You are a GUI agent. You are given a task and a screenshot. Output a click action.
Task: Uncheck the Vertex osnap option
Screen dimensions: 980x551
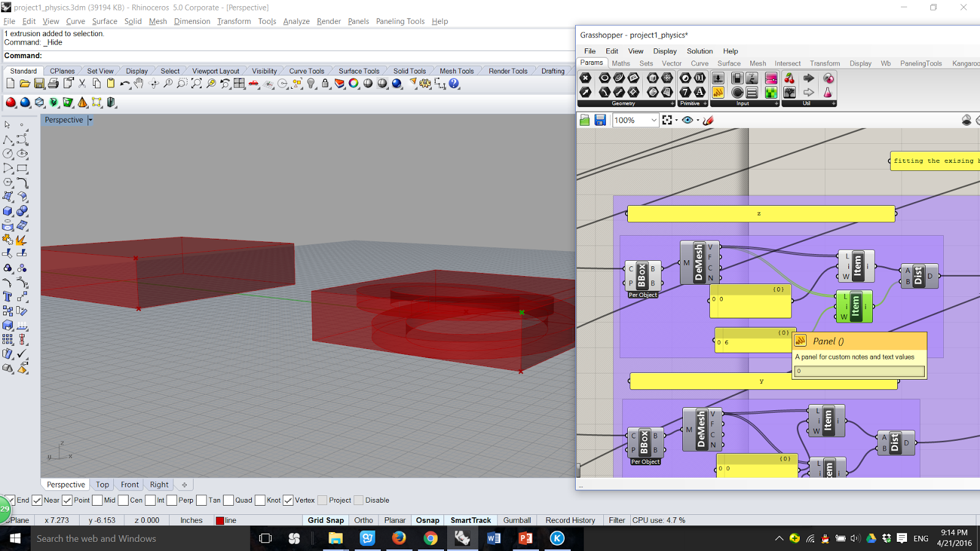coord(288,500)
